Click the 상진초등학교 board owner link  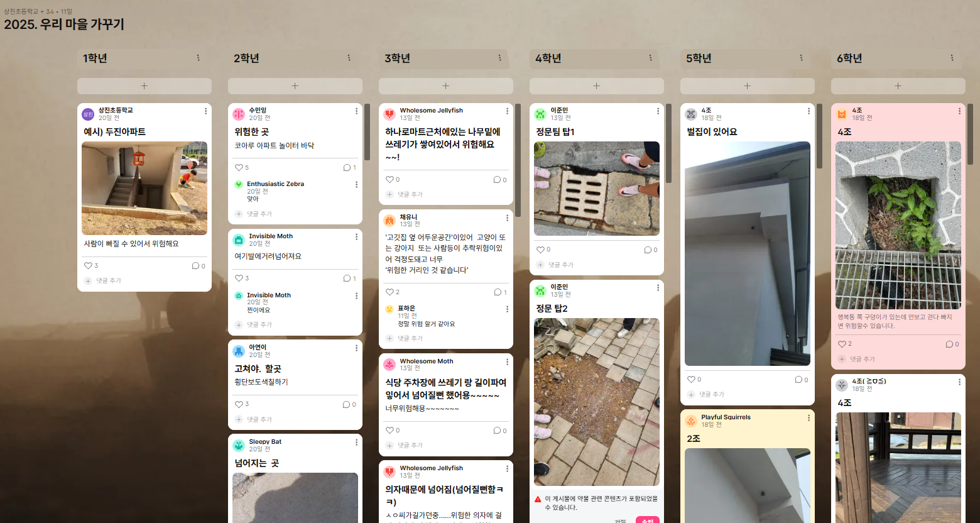point(21,11)
